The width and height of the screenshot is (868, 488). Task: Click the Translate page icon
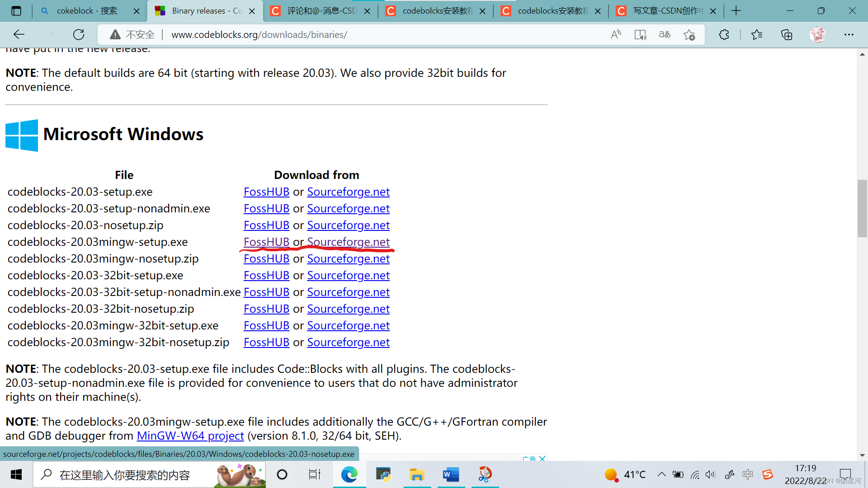tap(665, 34)
